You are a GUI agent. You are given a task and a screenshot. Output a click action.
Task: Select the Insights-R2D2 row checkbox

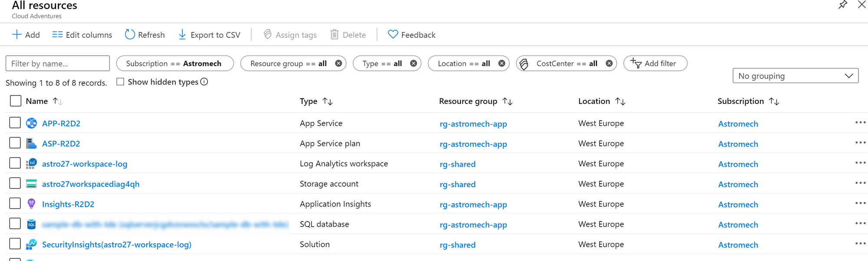click(x=15, y=204)
